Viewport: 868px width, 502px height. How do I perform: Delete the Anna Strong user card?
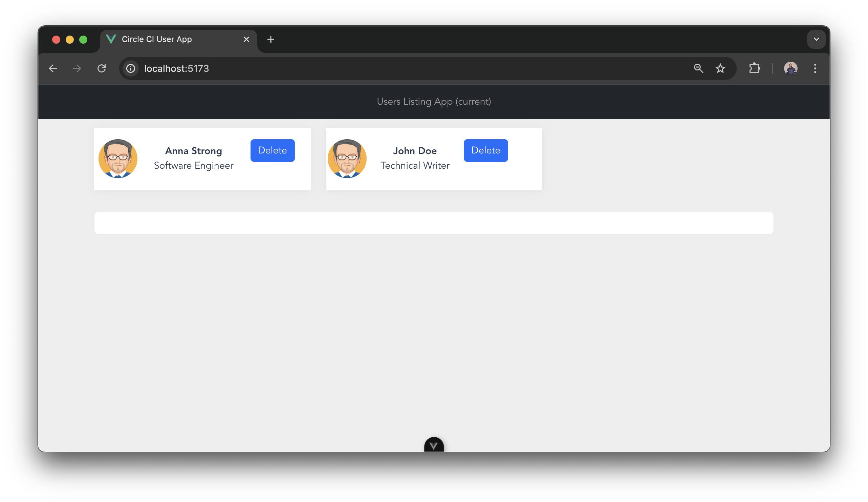[x=272, y=150]
